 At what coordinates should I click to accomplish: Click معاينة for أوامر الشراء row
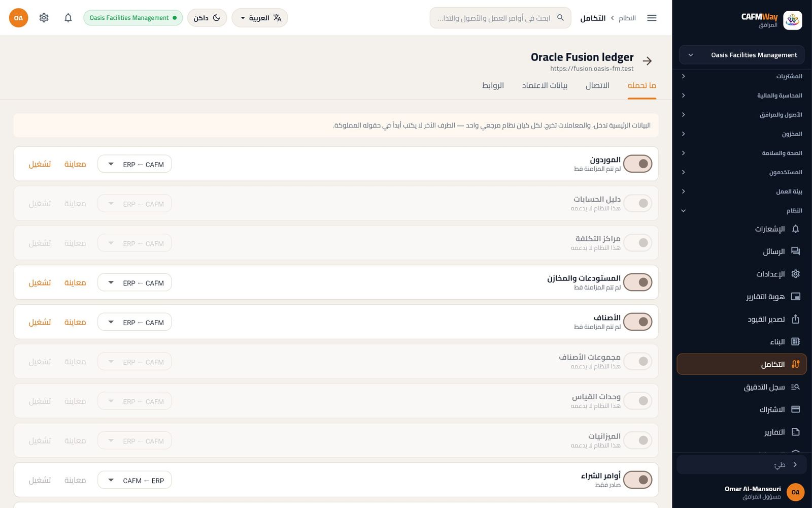pyautogui.click(x=75, y=480)
